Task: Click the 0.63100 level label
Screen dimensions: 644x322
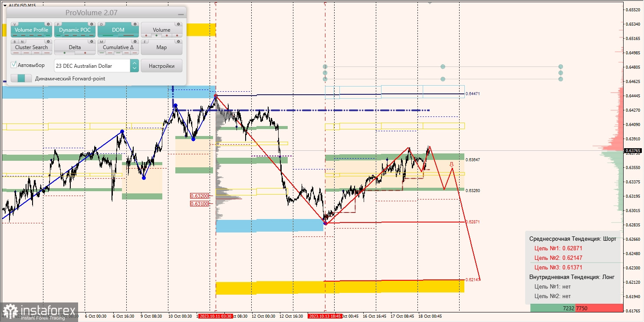Action: (200, 203)
